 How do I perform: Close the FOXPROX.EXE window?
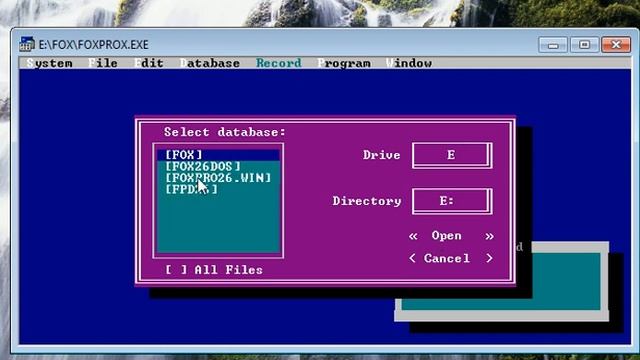coord(616,44)
